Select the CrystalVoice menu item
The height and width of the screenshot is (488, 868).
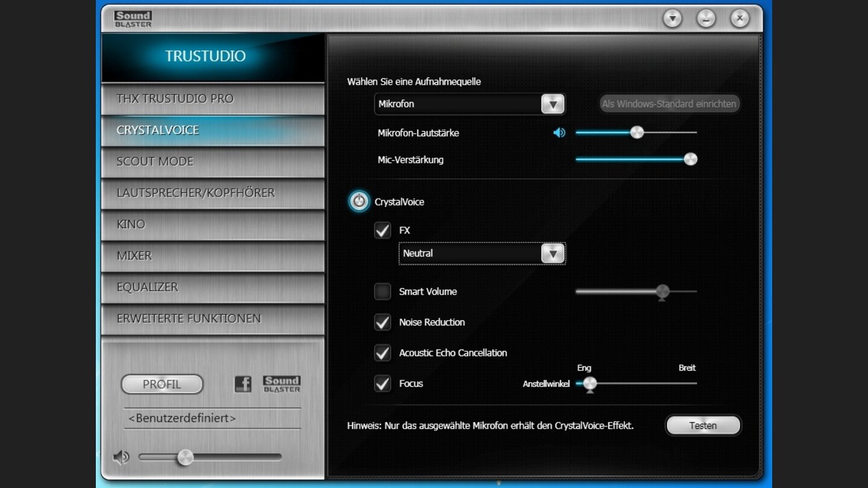tap(213, 130)
